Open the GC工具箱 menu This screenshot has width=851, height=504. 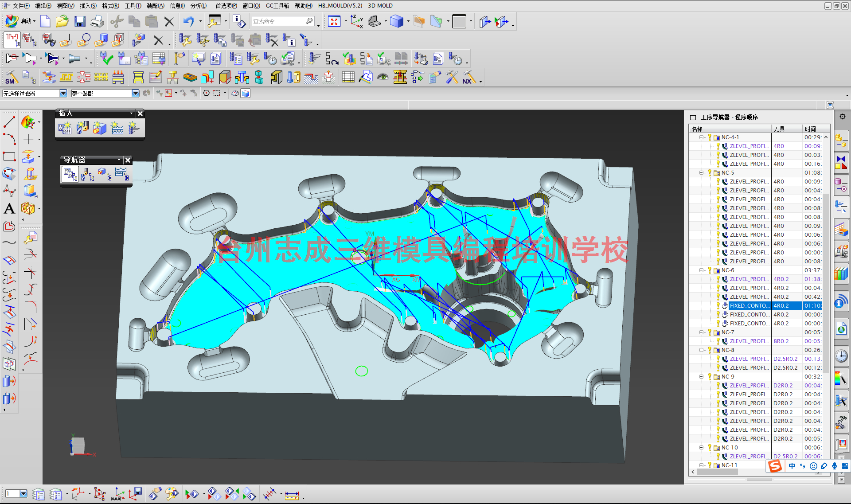point(277,6)
